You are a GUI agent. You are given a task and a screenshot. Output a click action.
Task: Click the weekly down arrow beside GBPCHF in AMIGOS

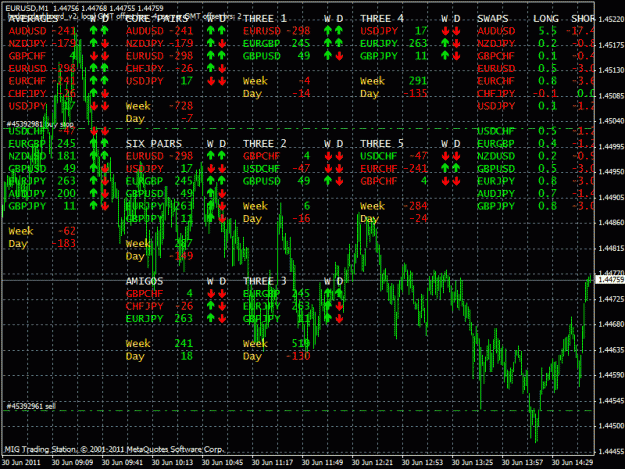210,294
